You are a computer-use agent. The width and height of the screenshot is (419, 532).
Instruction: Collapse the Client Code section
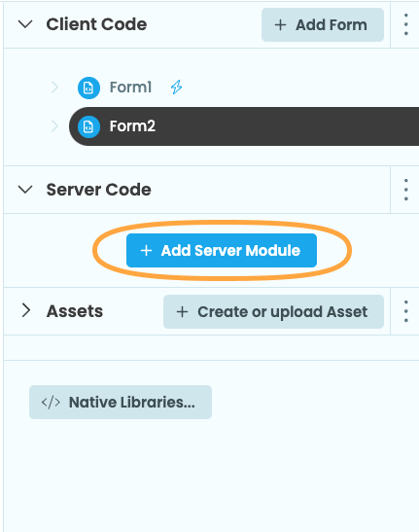click(25, 24)
